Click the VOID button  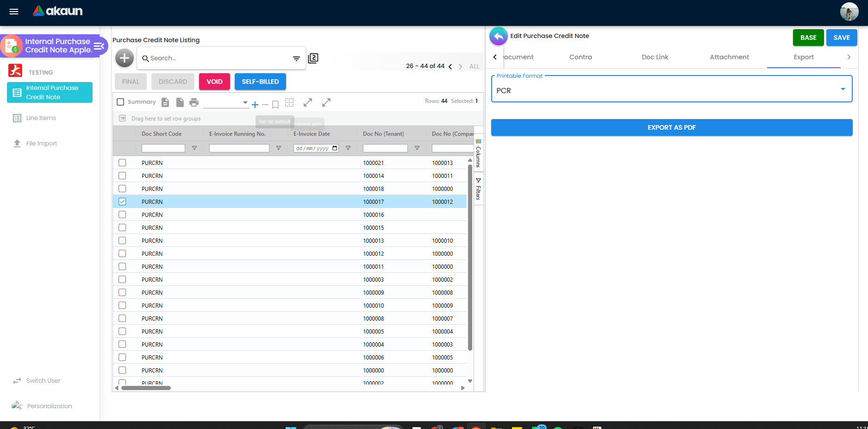[214, 82]
